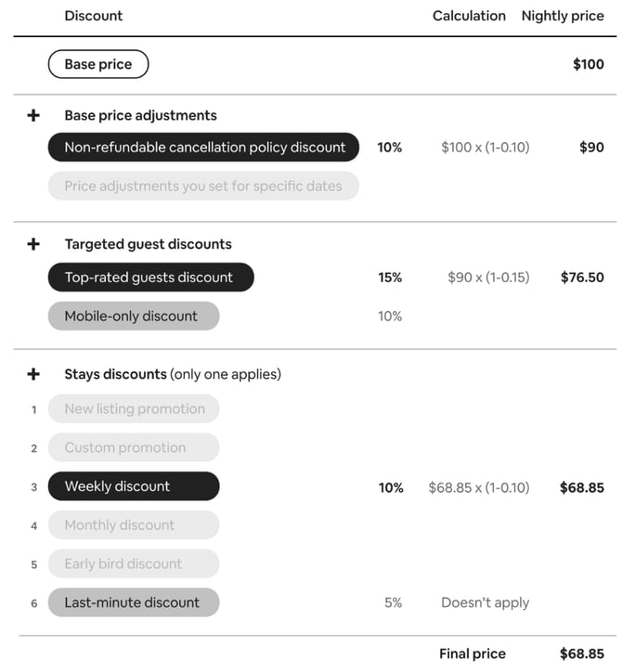The width and height of the screenshot is (622, 672).
Task: Click the Doesn't apply label
Action: coord(486,602)
